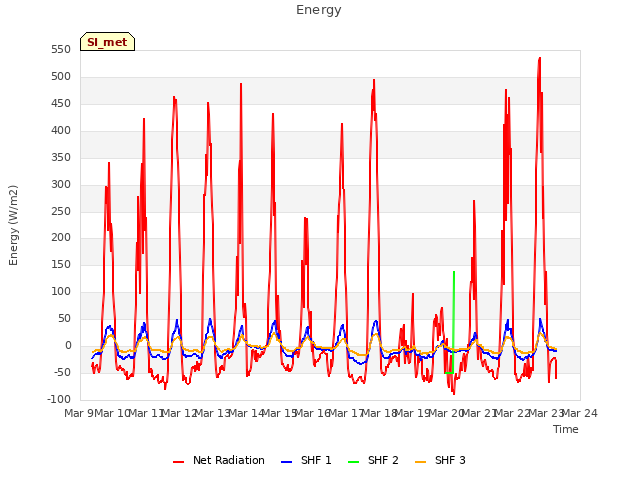Select SHF 1 legend entry
The image size is (640, 480).
[x=306, y=460]
